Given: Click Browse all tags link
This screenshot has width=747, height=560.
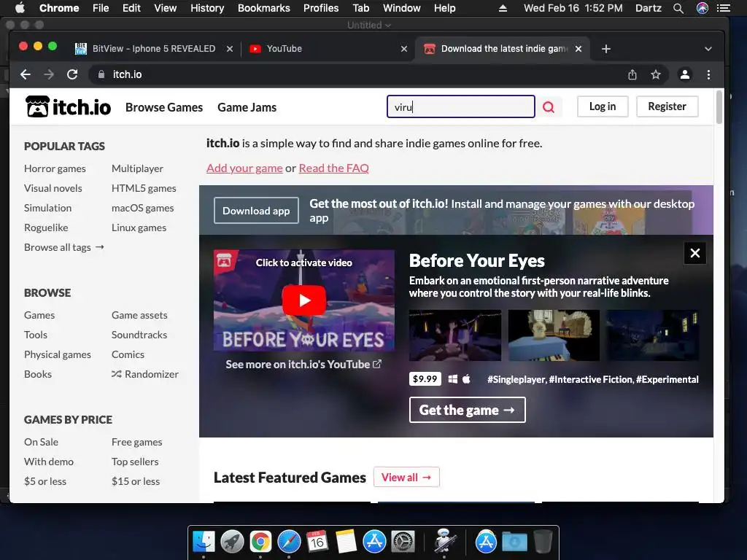Looking at the screenshot, I should coord(64,248).
